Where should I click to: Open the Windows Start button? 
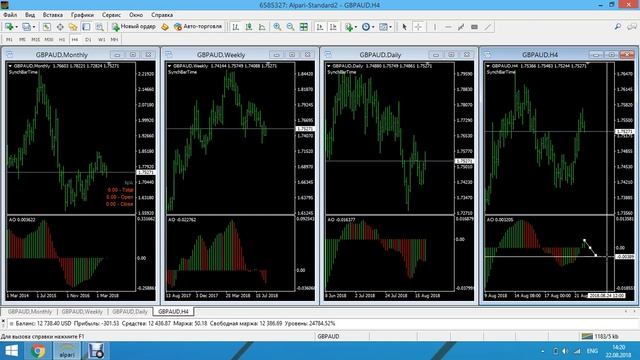pyautogui.click(x=11, y=351)
